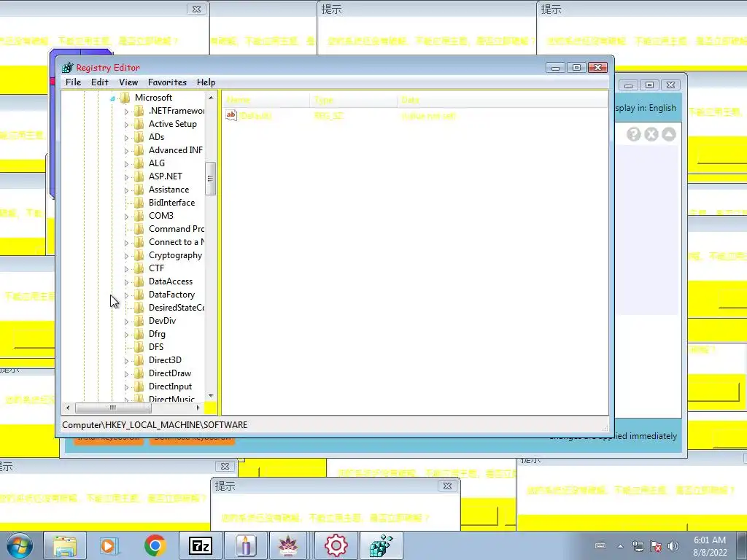The height and width of the screenshot is (560, 747).
Task: Select the CTF key folder icon
Action: coord(139,268)
